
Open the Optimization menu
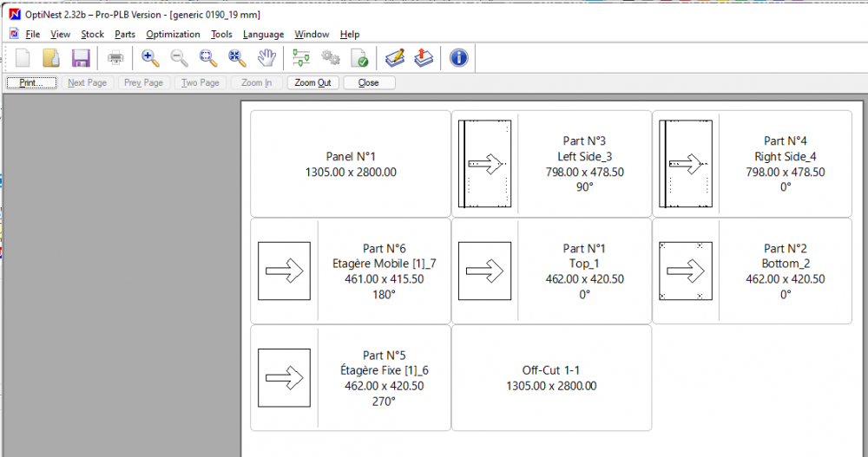click(174, 35)
